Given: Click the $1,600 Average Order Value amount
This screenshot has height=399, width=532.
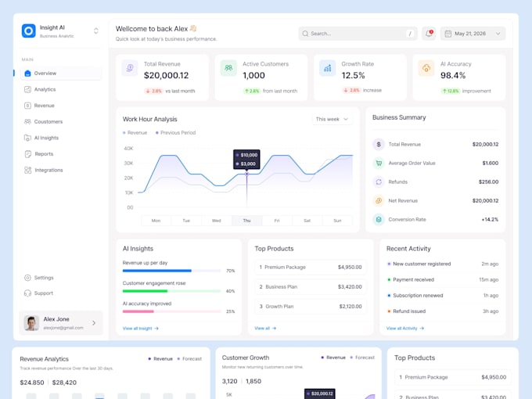Looking at the screenshot, I should coord(491,164).
